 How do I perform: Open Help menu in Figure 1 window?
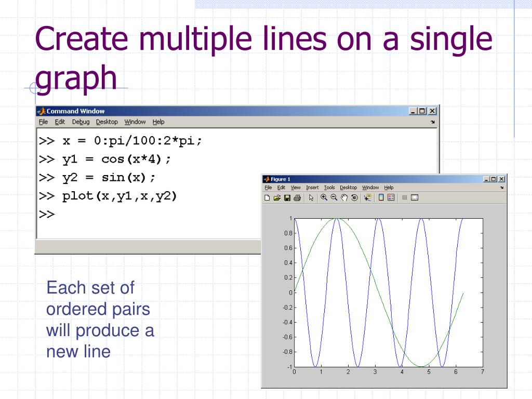(389, 188)
